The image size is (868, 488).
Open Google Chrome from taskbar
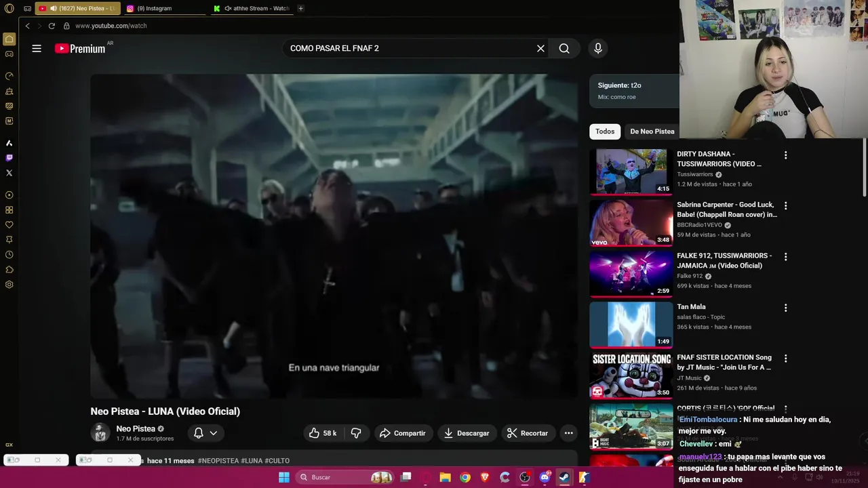pyautogui.click(x=465, y=477)
